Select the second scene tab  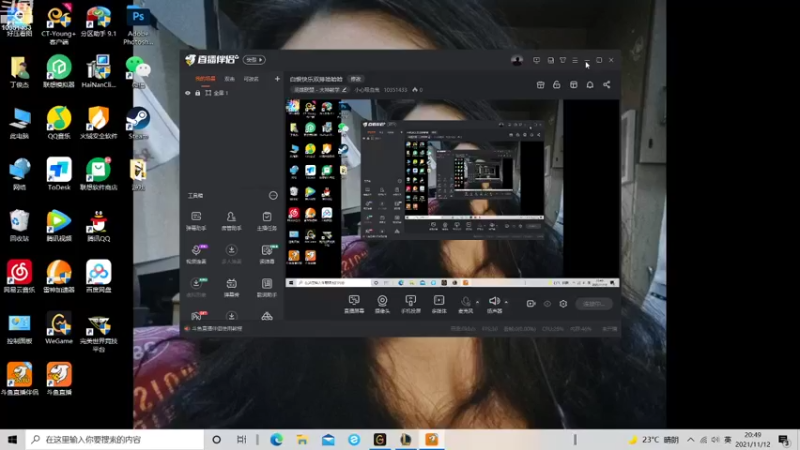pos(230,79)
